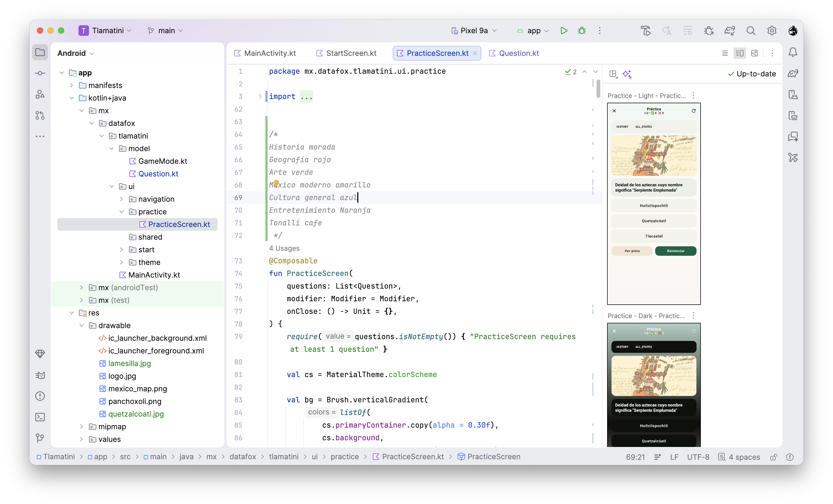Viewport: 833px width, 504px height.
Task: Open the Terminal tool window
Action: pyautogui.click(x=40, y=417)
